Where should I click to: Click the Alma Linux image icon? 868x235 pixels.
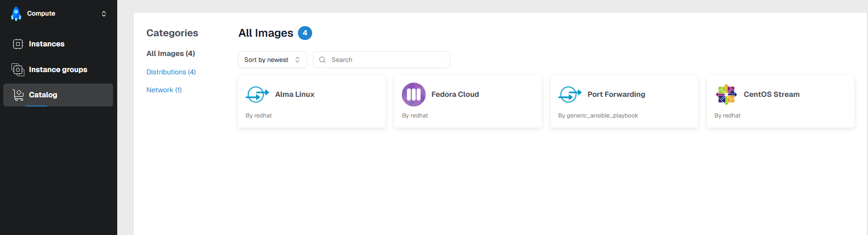coord(257,95)
